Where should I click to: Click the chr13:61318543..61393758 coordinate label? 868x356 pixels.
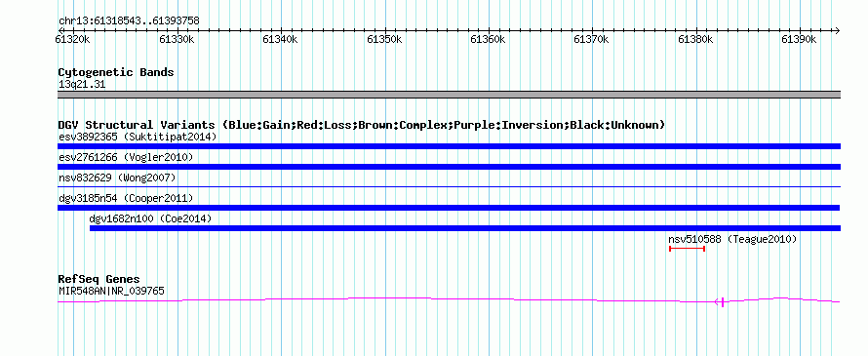129,21
